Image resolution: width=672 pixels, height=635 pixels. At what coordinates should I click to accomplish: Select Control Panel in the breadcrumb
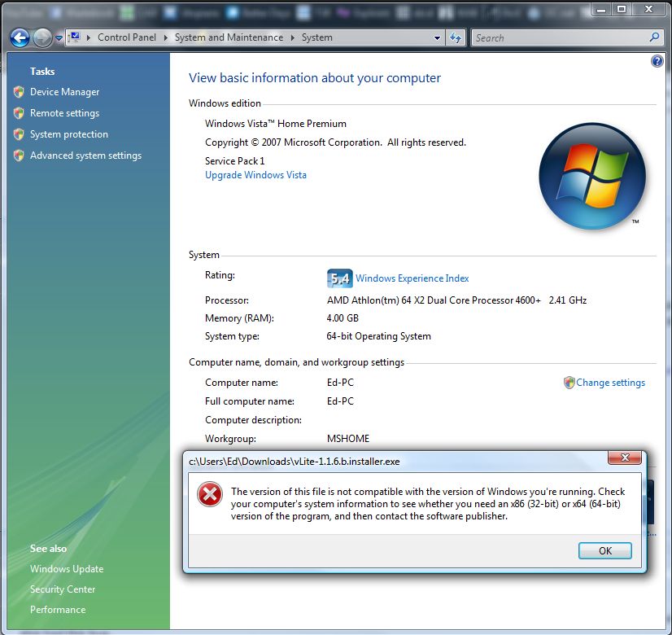127,37
